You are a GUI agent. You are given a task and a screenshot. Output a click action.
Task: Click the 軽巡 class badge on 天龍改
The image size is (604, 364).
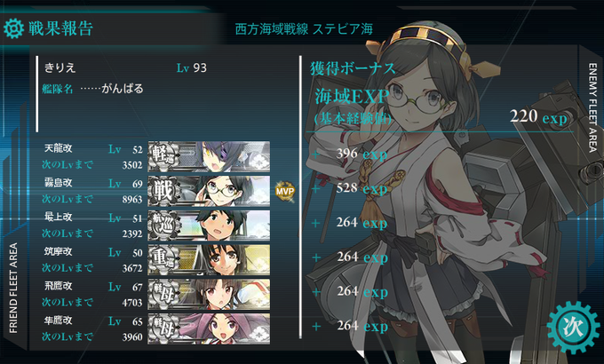(x=164, y=156)
